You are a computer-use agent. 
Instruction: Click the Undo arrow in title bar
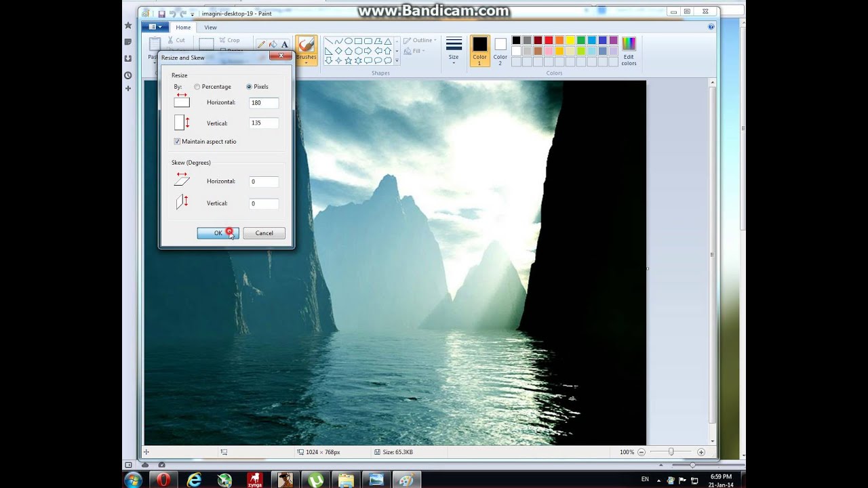pos(172,14)
